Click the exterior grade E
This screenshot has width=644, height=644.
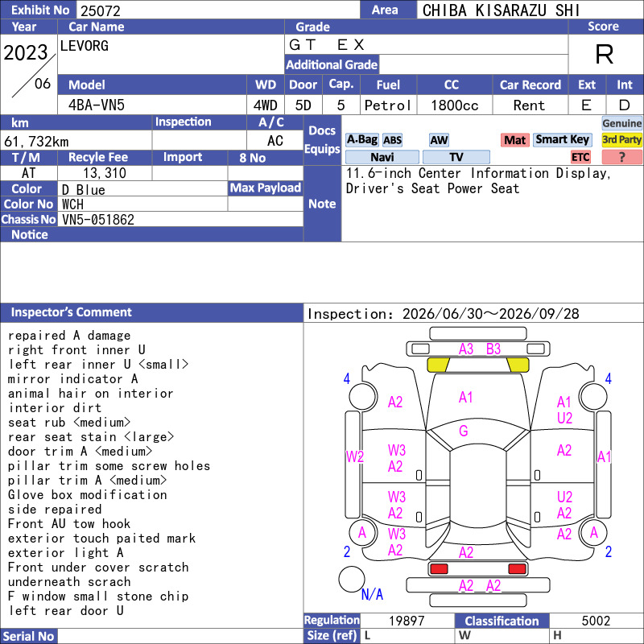pos(587,105)
